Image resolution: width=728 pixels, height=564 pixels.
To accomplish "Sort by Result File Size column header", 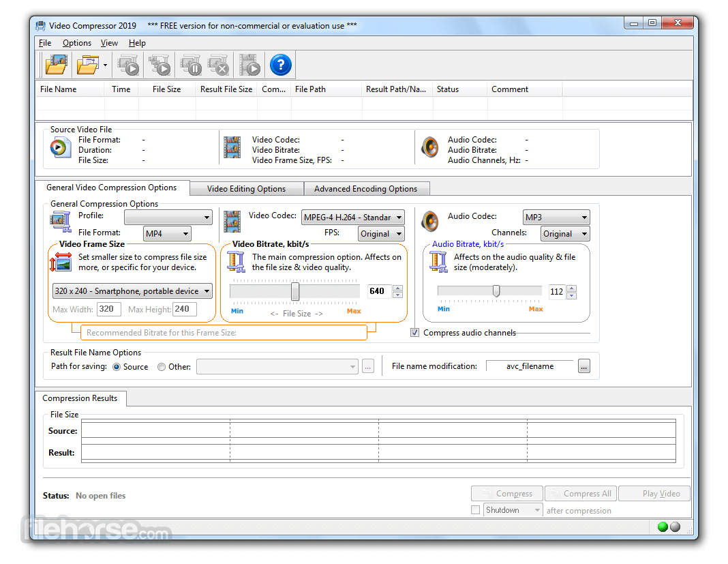I will [x=226, y=89].
